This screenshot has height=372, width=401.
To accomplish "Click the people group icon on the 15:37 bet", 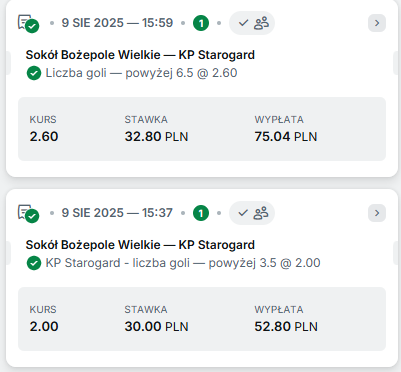I will pyautogui.click(x=261, y=213).
